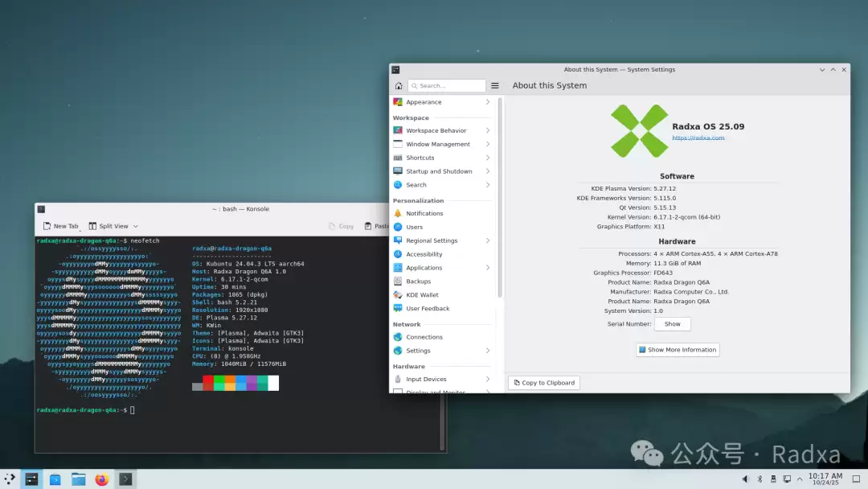
Task: Expand the Regional Settings category
Action: click(x=442, y=240)
